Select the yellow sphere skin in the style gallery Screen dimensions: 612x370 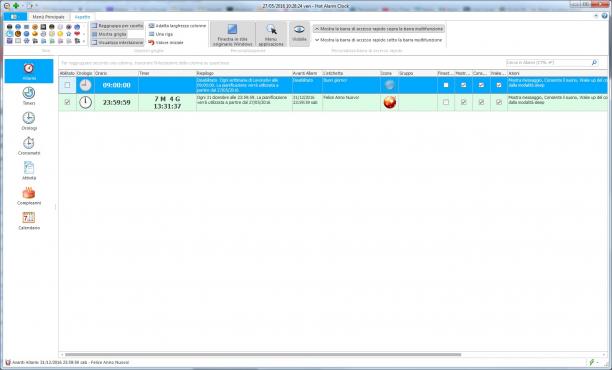click(60, 34)
